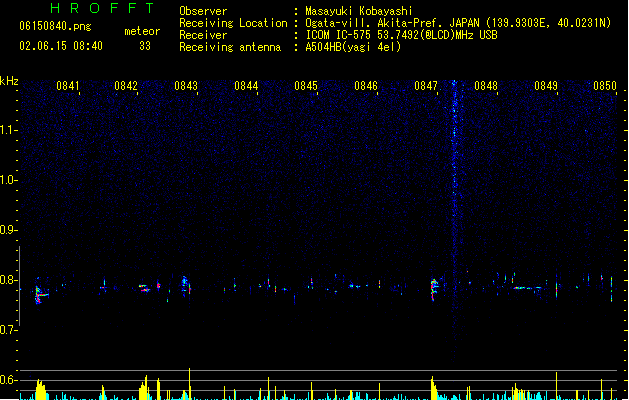The height and width of the screenshot is (400, 629).
Task: Click the 0849 time tick label
Action: tap(546, 86)
